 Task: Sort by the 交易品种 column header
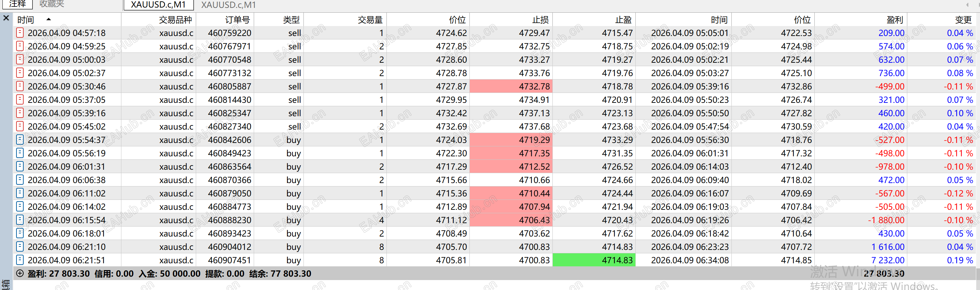159,20
